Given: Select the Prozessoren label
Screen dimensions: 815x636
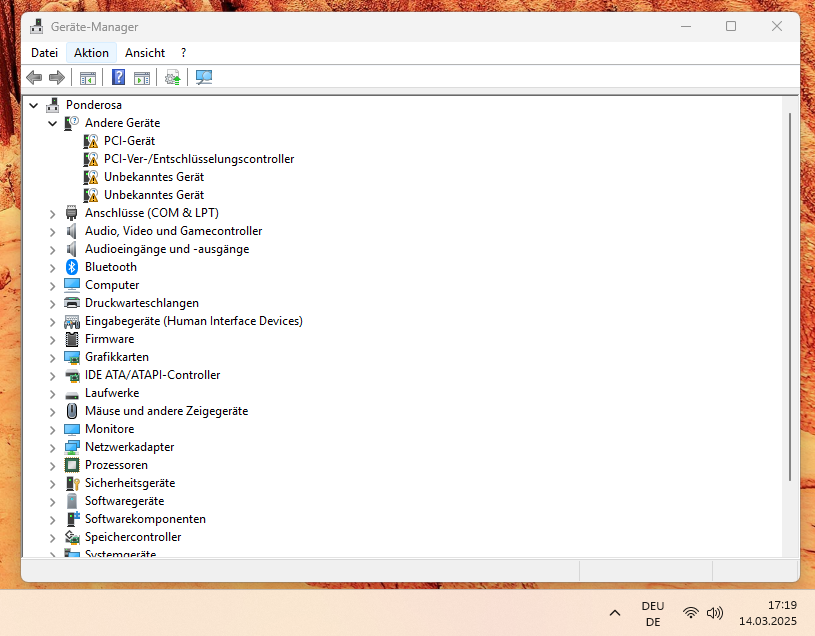Looking at the screenshot, I should point(116,465).
